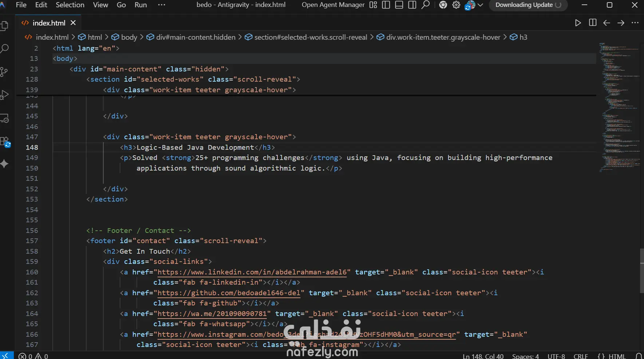Expand the account dropdown chevron

coord(480,5)
